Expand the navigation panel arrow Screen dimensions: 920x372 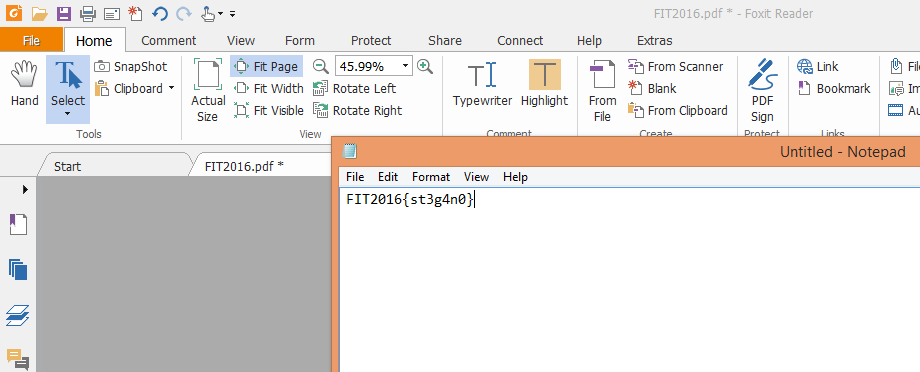click(25, 190)
